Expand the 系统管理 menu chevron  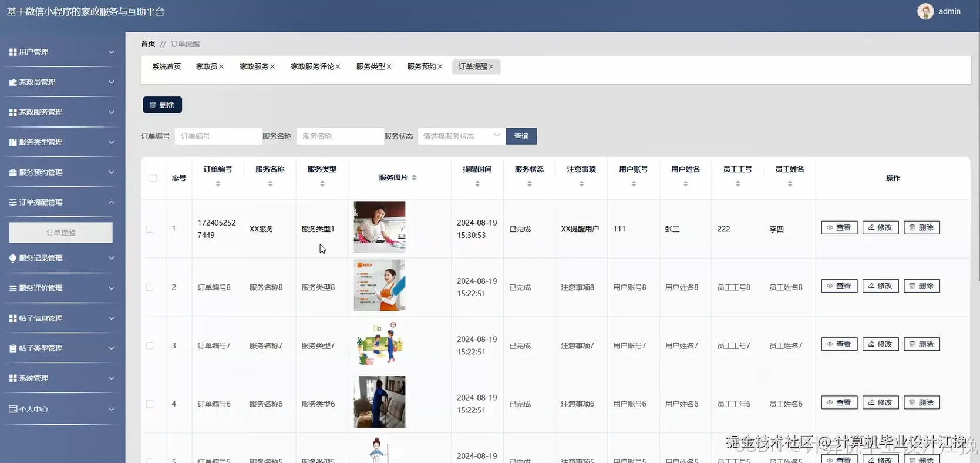(112, 378)
